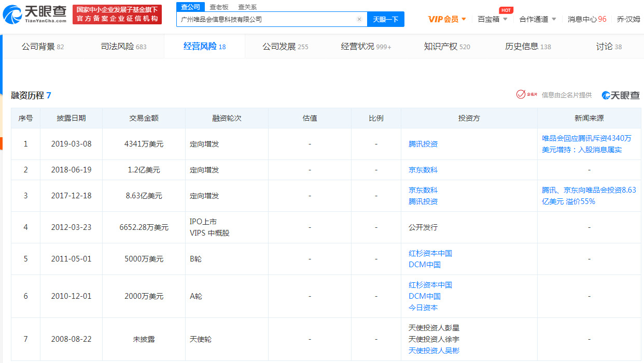Open DCM中国 in the A轮 row
Screen dimensions: 644x363
[425, 296]
